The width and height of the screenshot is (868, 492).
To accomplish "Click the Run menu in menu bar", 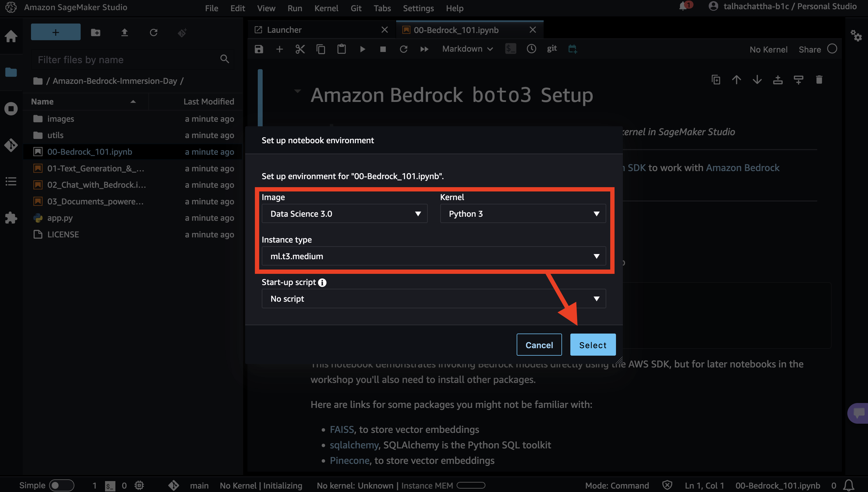I will tap(294, 8).
